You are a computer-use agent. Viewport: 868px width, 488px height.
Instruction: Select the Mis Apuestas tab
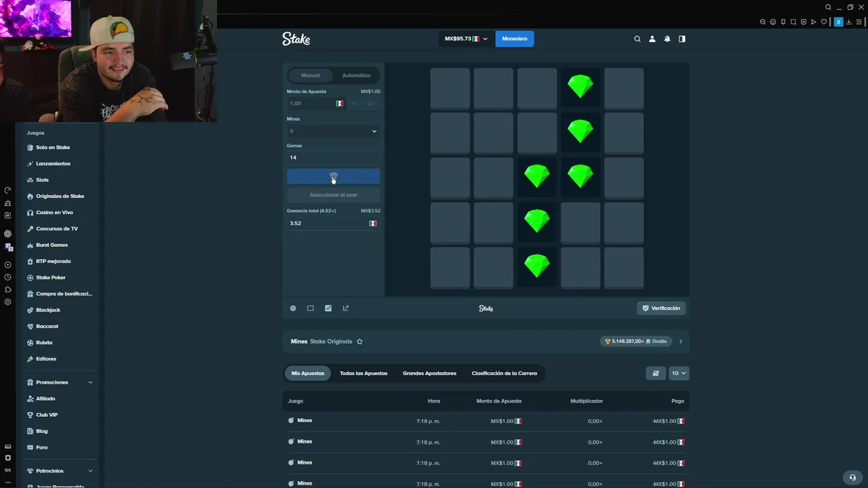click(308, 373)
